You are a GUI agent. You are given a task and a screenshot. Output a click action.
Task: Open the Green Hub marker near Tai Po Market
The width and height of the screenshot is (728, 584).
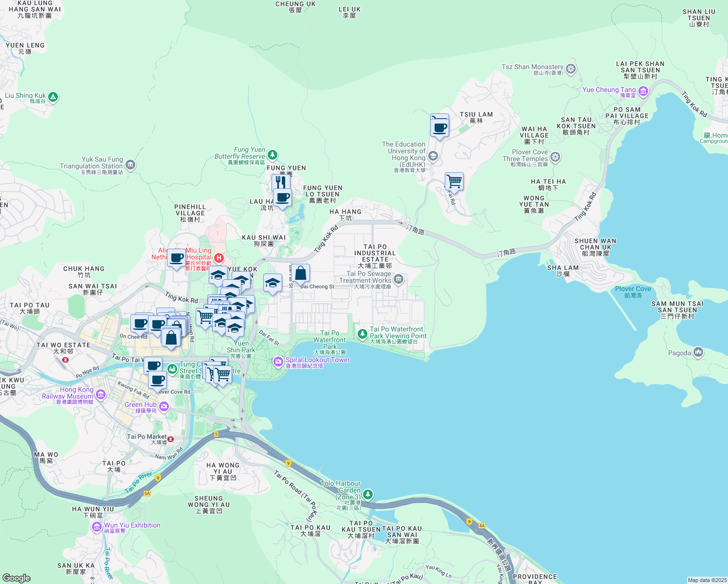click(x=163, y=406)
